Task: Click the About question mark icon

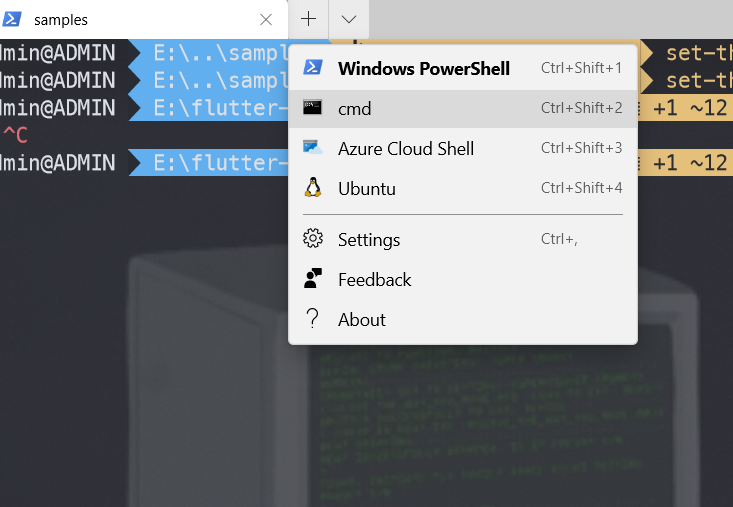Action: point(313,319)
